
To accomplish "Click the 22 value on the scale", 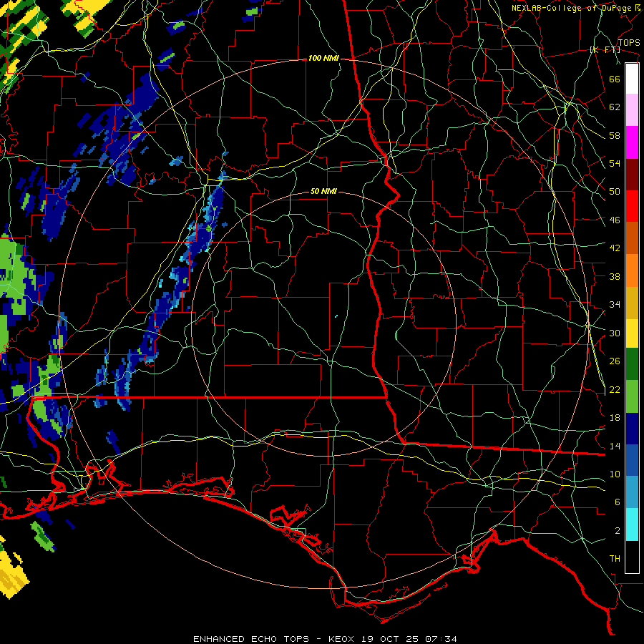I will coord(615,389).
